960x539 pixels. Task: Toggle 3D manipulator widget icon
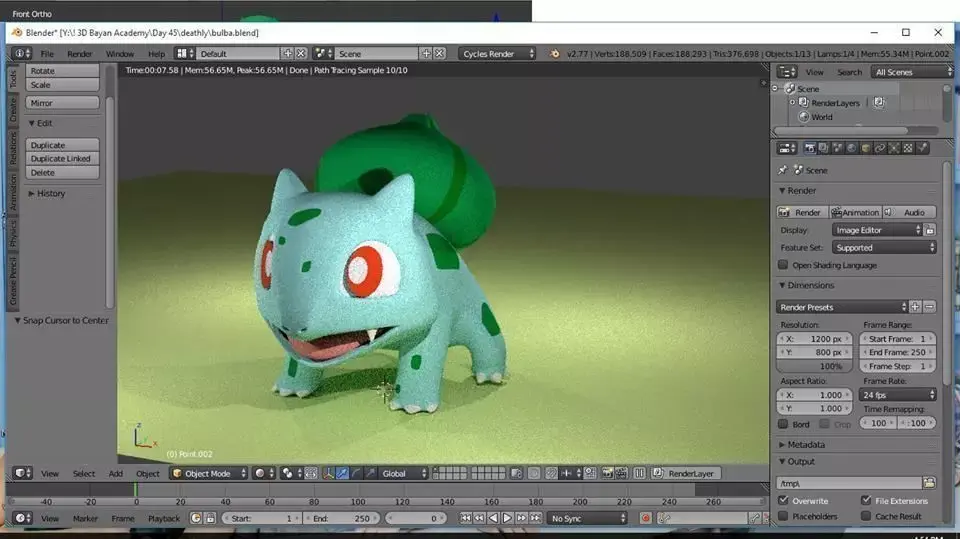(x=328, y=473)
